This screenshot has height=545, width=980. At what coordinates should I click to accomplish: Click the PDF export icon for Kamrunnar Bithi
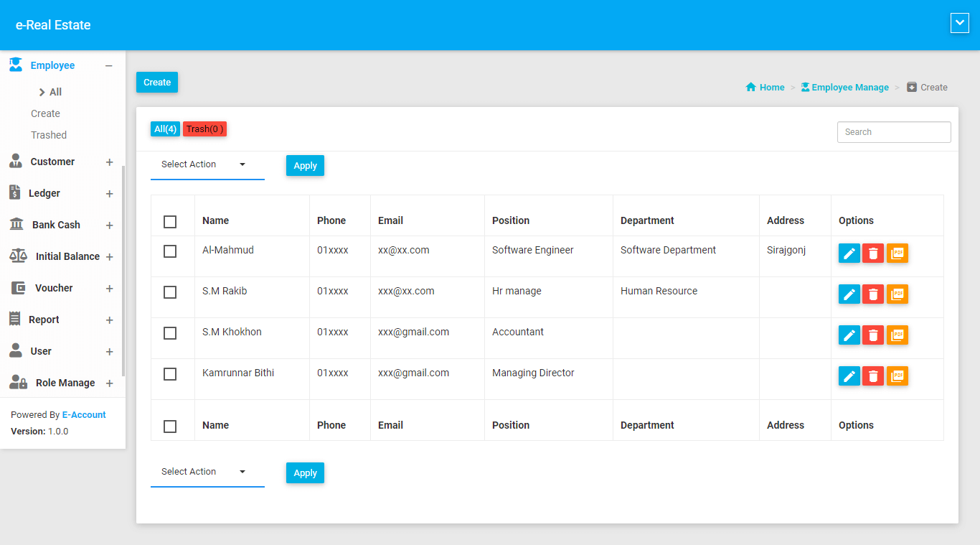pos(897,376)
